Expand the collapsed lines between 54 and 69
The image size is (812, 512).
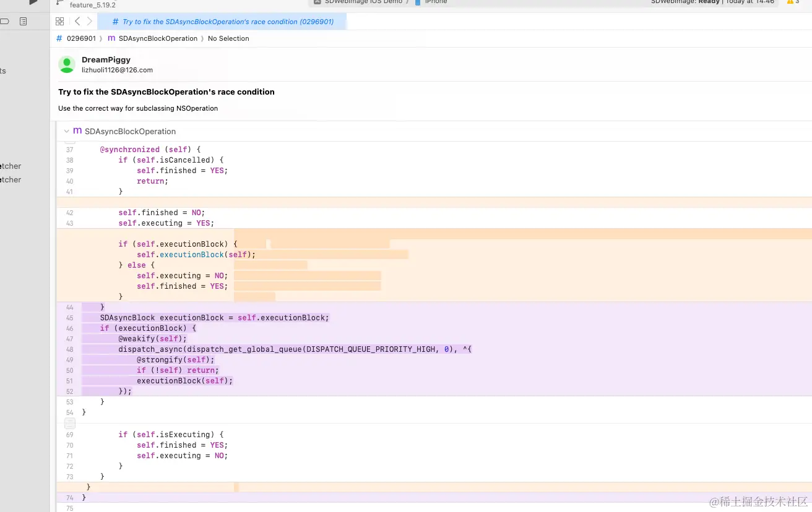tap(70, 424)
